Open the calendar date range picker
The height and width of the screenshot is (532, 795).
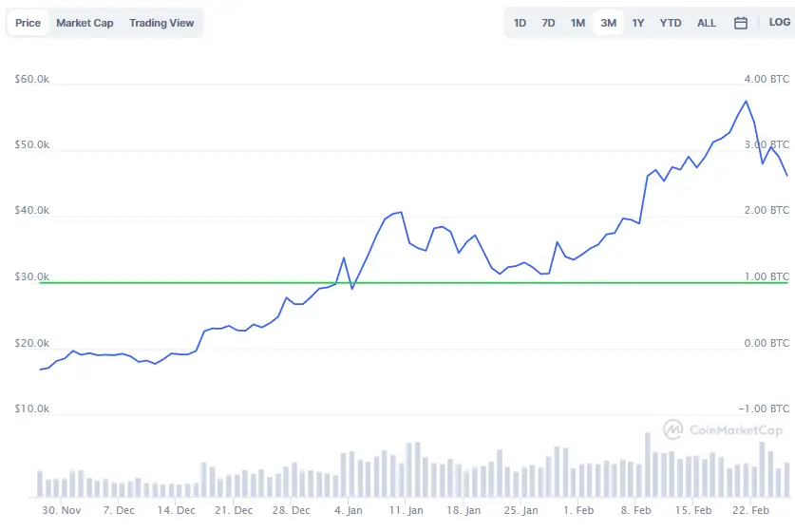(741, 23)
